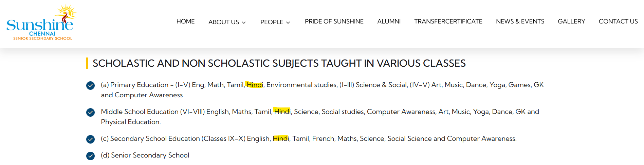Click the Sunshine Chennai school logo

[x=41, y=23]
